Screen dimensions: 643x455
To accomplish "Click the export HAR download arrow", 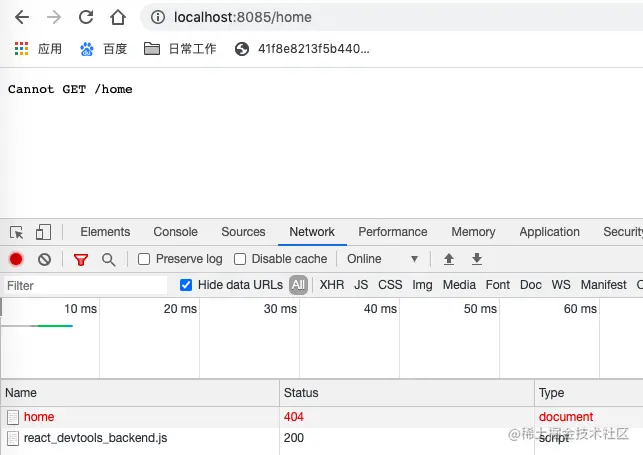I will [x=477, y=259].
